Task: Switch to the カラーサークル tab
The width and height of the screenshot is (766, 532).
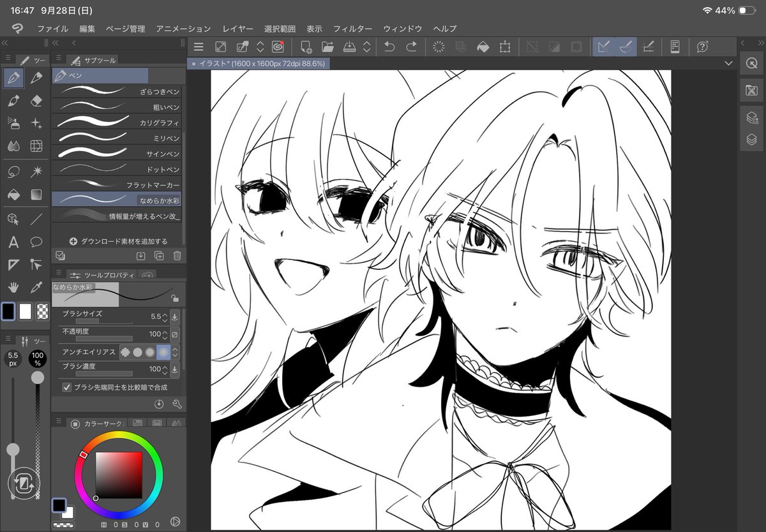Action: tap(96, 424)
